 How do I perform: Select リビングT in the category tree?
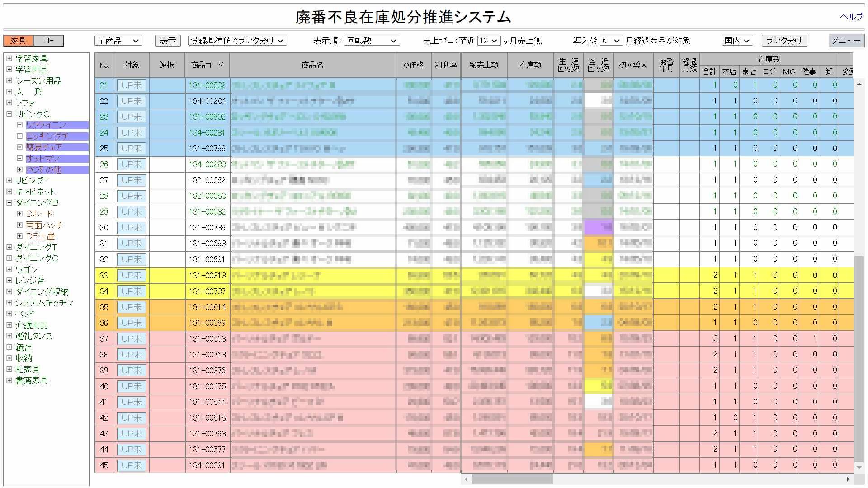point(32,180)
